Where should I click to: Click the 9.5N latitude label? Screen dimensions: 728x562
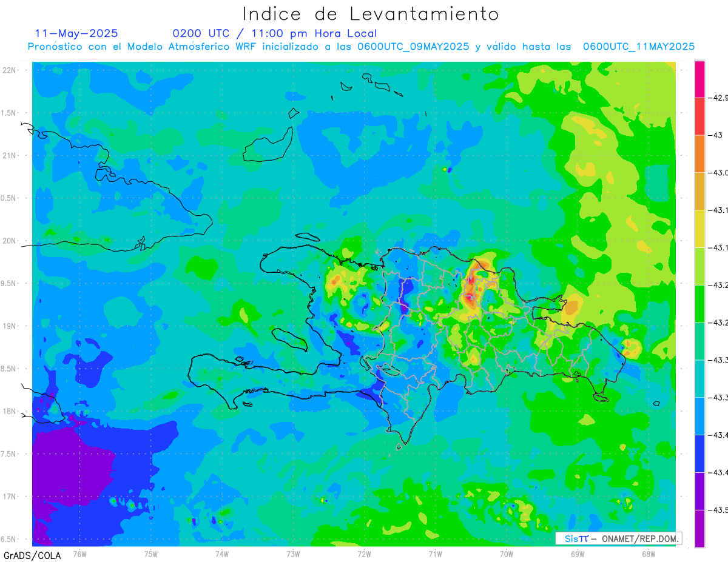pyautogui.click(x=8, y=284)
